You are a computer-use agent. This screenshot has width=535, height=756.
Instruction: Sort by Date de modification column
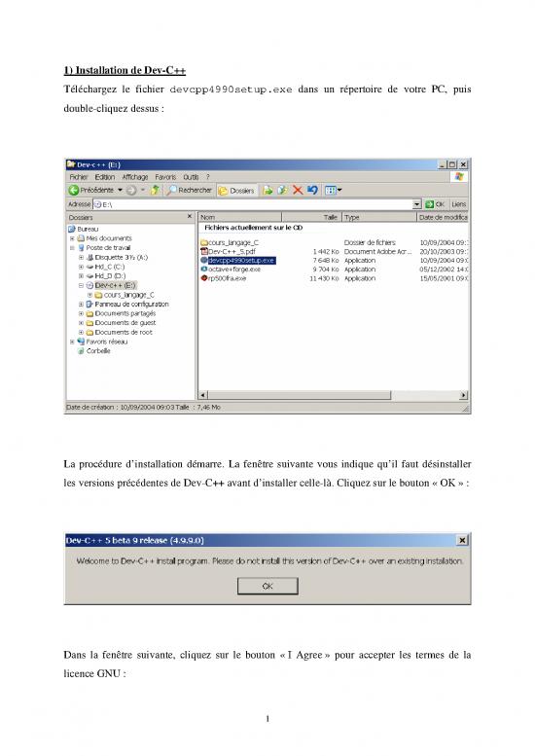pyautogui.click(x=443, y=217)
